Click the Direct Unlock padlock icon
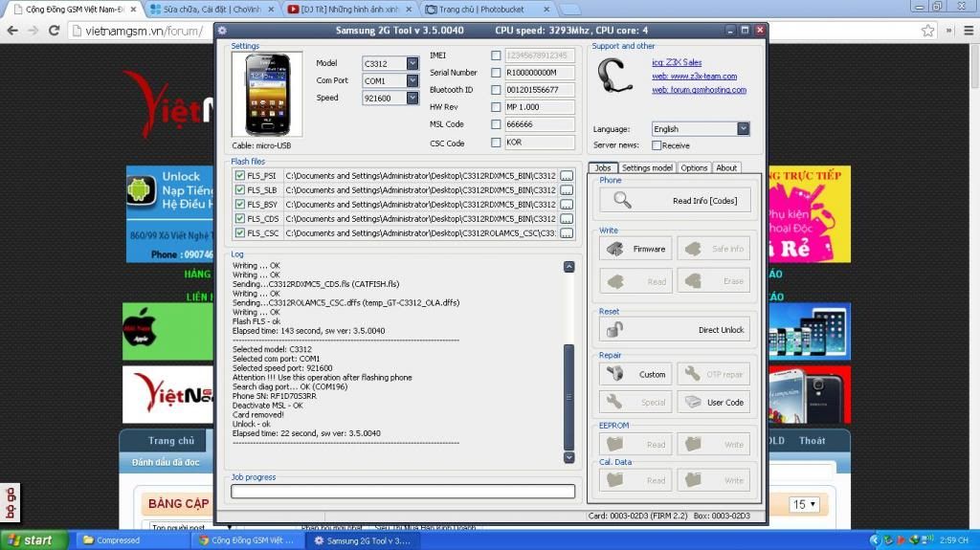 pos(615,329)
